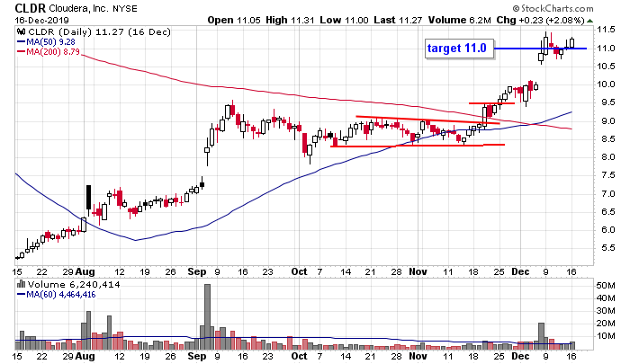
Task: Click the Sep label under the volume panel
Action: click(197, 356)
